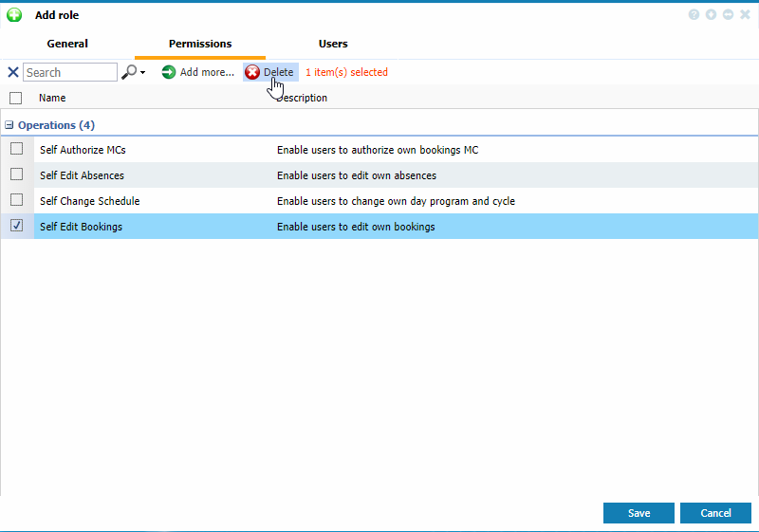The height and width of the screenshot is (532, 759).
Task: Open the Users tab
Action: (333, 44)
